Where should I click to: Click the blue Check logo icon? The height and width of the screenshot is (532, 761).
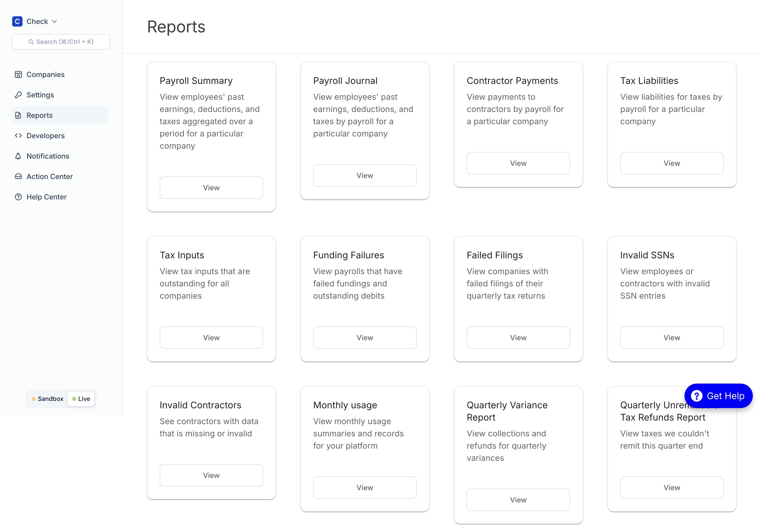17,21
